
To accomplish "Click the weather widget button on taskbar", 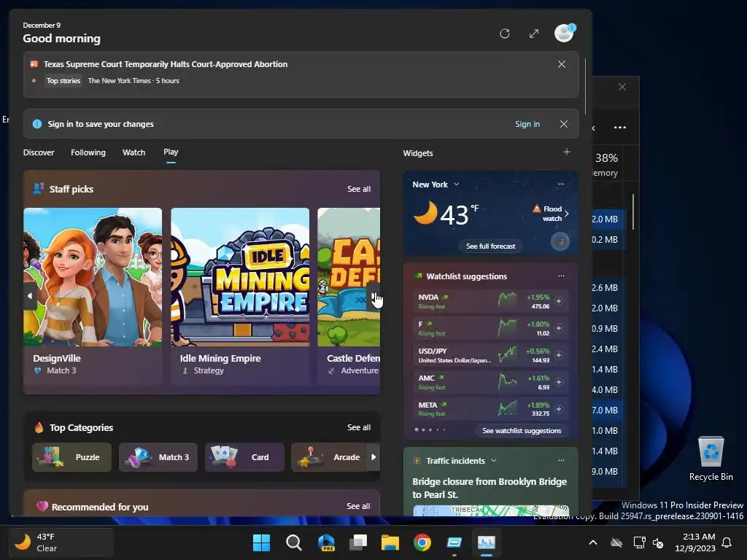I will click(61, 542).
